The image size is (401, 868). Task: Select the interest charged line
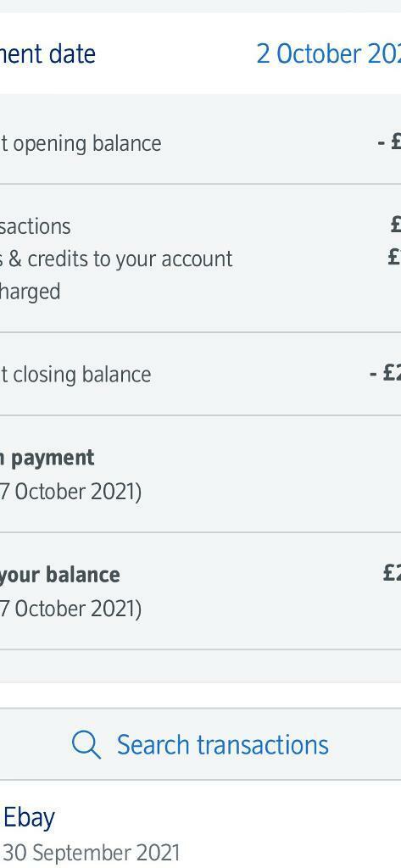pyautogui.click(x=30, y=292)
